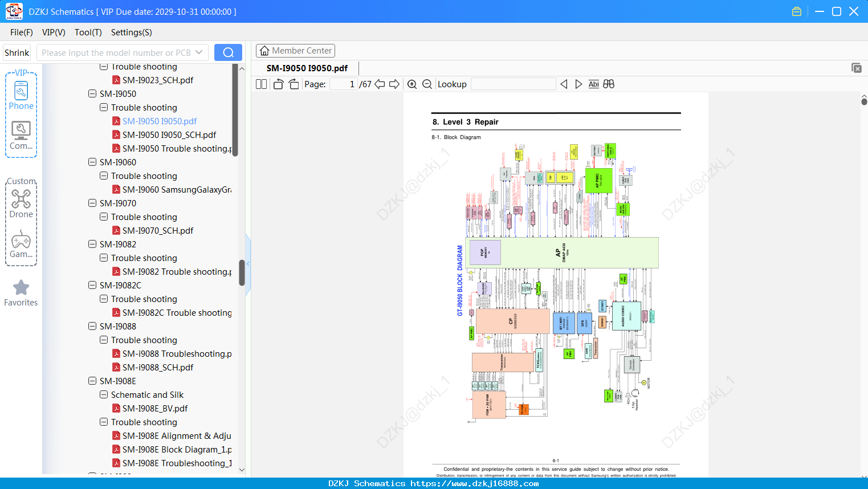
Task: Zoom out of the PDF page
Action: point(427,84)
